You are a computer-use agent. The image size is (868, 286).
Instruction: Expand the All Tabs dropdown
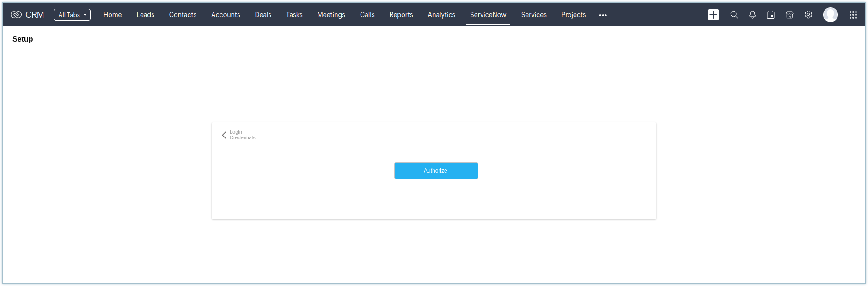[x=72, y=15]
